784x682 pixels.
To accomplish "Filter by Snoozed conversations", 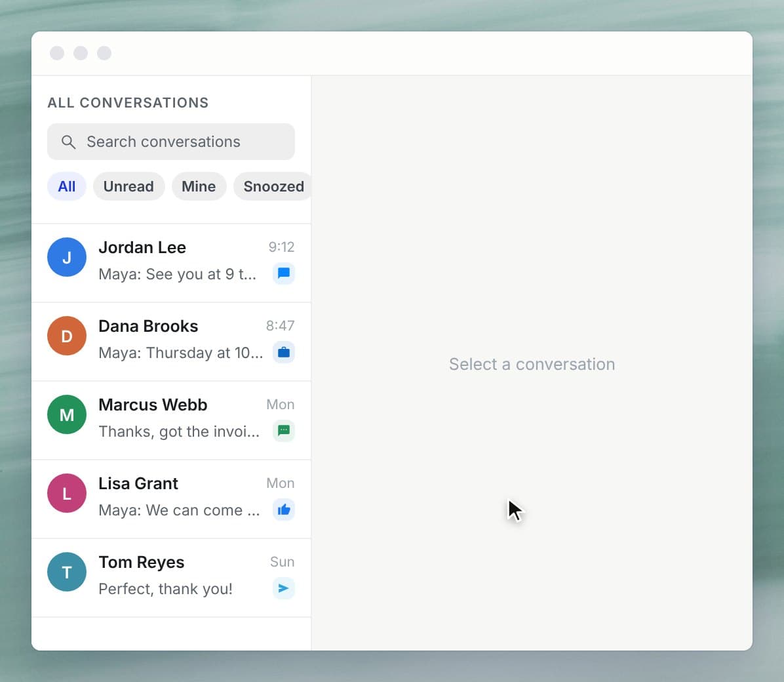I will click(x=273, y=186).
